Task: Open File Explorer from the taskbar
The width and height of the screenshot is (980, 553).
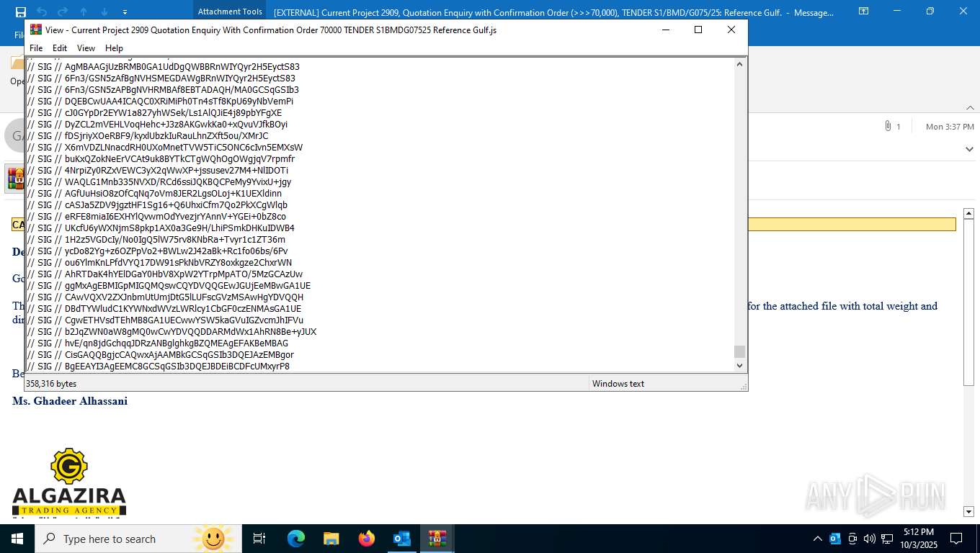Action: 331,539
